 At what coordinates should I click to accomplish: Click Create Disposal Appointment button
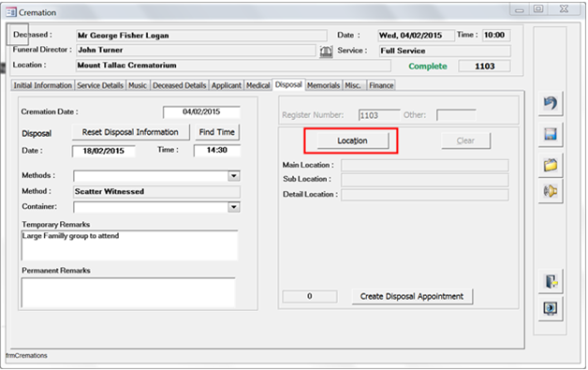click(x=412, y=296)
